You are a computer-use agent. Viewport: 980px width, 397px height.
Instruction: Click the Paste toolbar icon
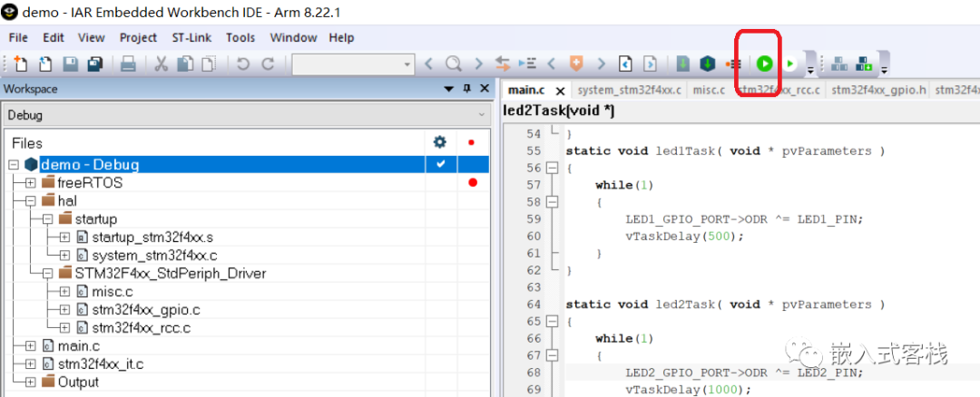[x=209, y=63]
